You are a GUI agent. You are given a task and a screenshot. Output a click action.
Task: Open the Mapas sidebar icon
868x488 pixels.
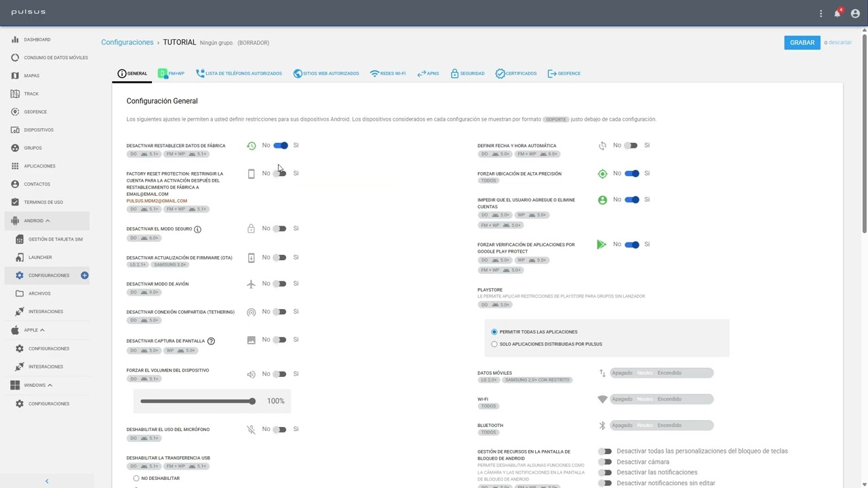pos(15,75)
